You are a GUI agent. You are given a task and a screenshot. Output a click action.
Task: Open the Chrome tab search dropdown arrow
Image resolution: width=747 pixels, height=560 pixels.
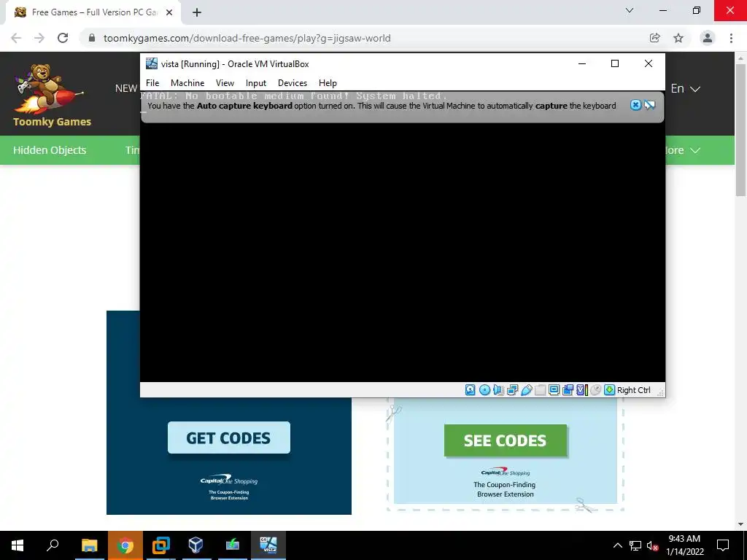click(x=630, y=10)
